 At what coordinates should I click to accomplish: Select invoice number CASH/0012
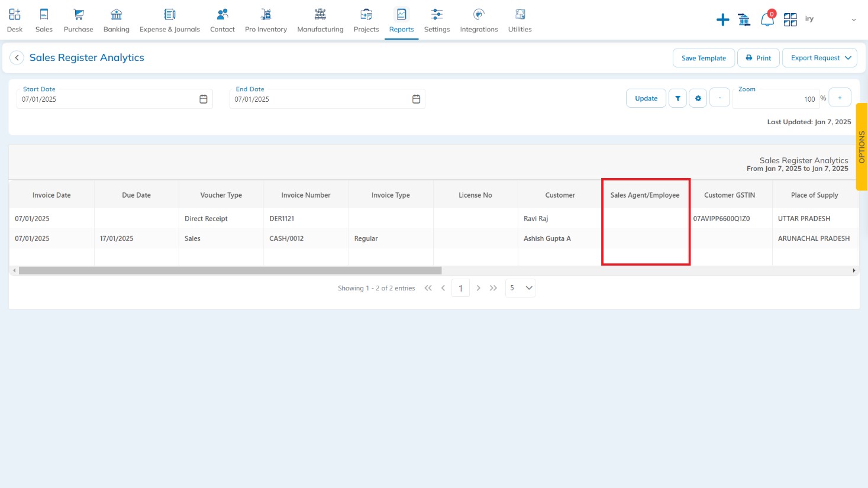tap(286, 239)
